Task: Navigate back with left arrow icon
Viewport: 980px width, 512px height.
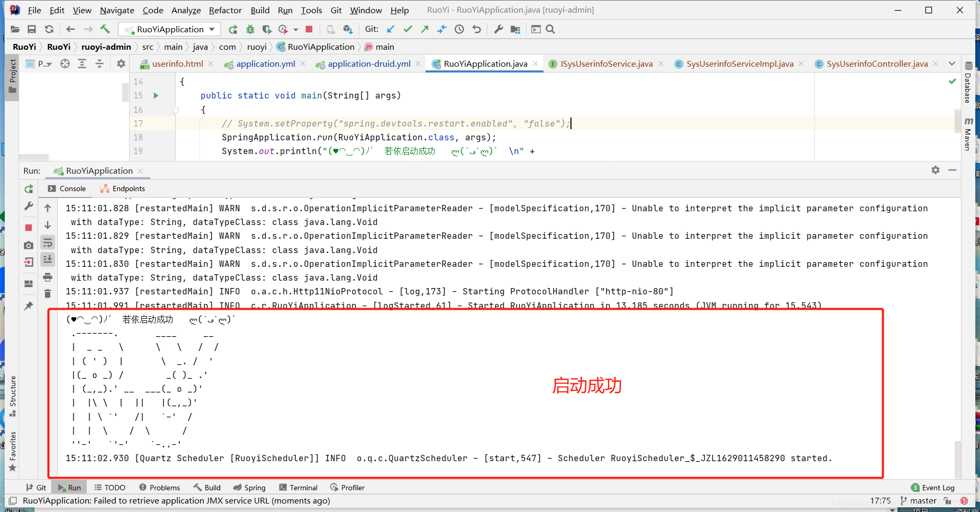Action: [70, 29]
